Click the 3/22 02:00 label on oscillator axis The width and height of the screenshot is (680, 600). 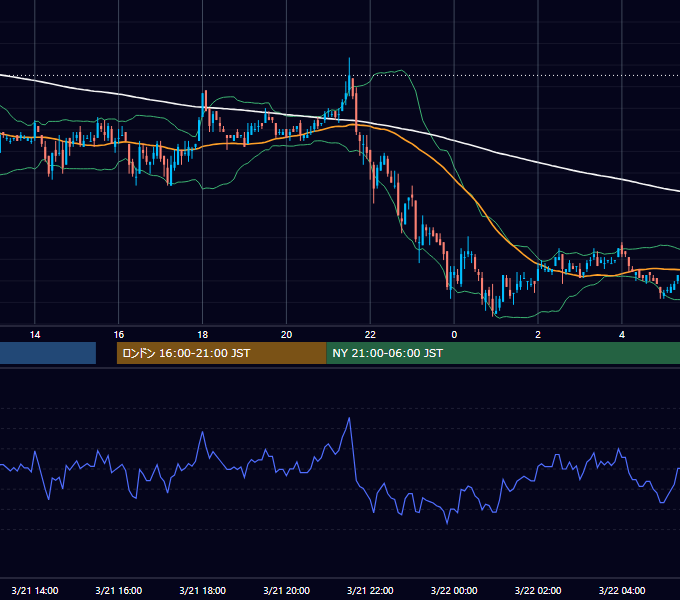coord(538,590)
